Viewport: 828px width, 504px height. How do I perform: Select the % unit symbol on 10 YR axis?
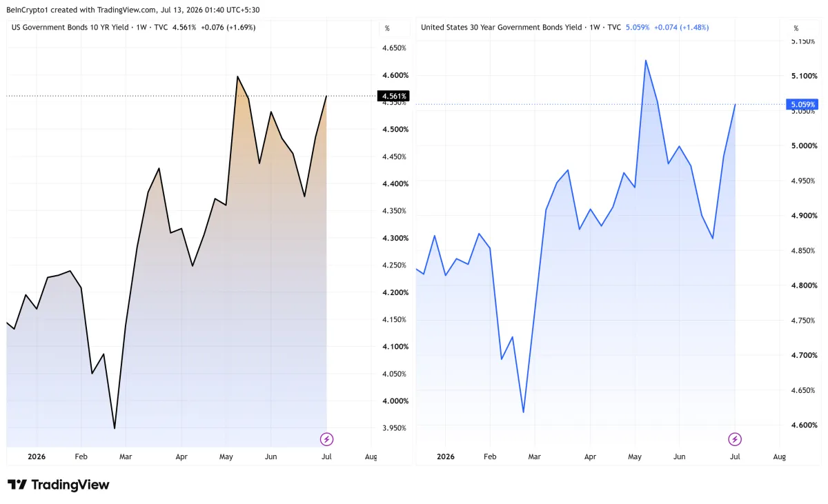(x=387, y=28)
